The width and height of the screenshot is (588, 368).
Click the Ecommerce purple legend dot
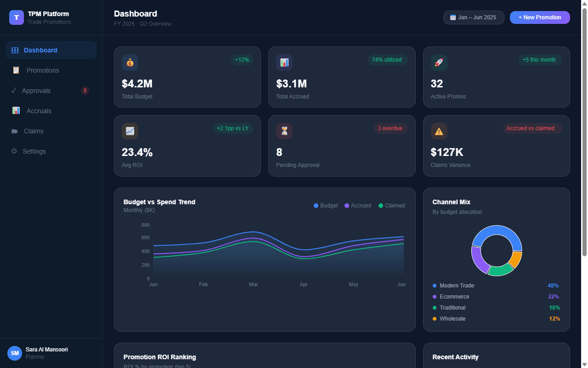tap(435, 297)
